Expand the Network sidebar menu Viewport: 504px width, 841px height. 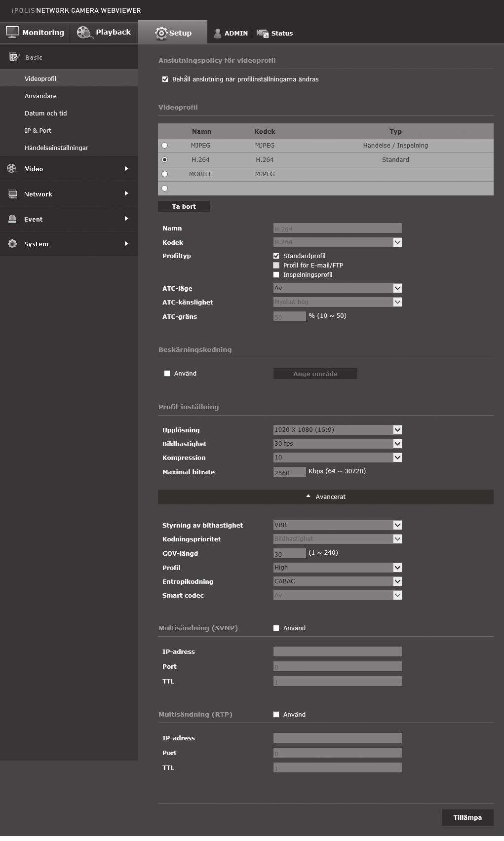69,194
